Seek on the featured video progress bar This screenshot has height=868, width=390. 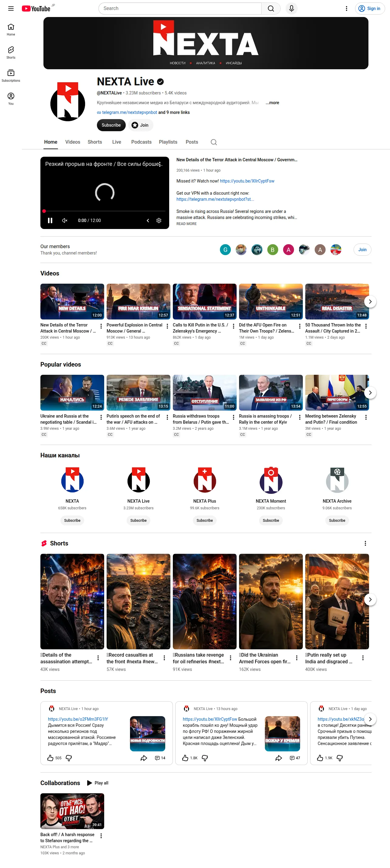coord(104,211)
